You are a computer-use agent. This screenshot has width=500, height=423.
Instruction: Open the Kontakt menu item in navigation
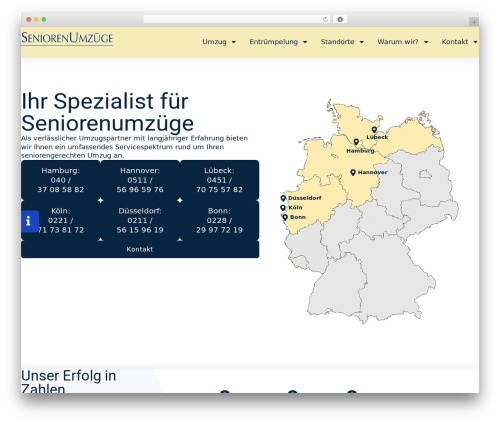[x=455, y=42]
